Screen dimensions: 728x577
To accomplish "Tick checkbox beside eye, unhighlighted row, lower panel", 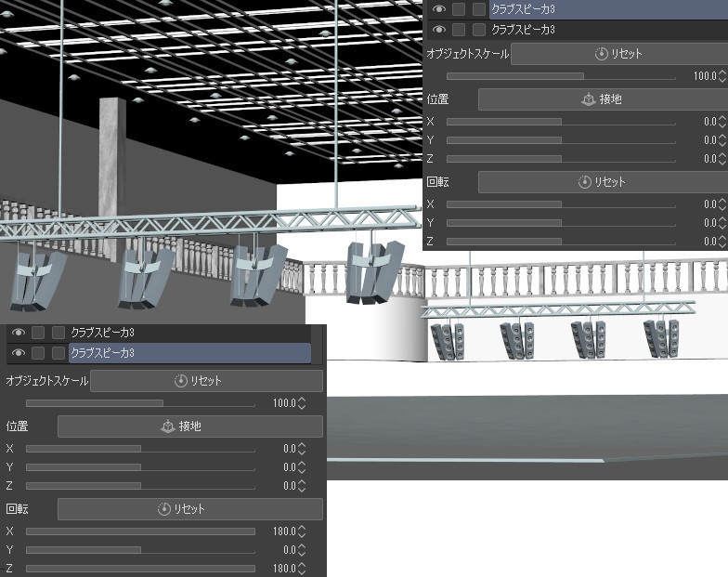I will click(x=38, y=333).
